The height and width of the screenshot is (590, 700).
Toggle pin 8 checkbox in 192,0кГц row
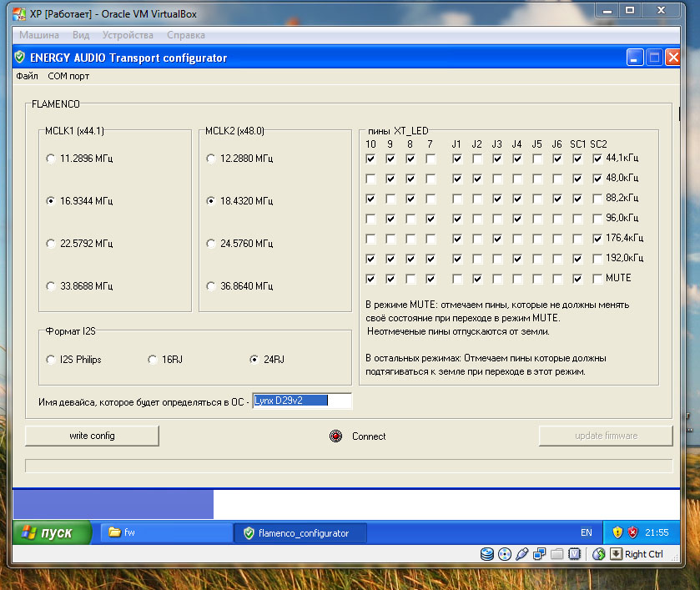(x=410, y=259)
